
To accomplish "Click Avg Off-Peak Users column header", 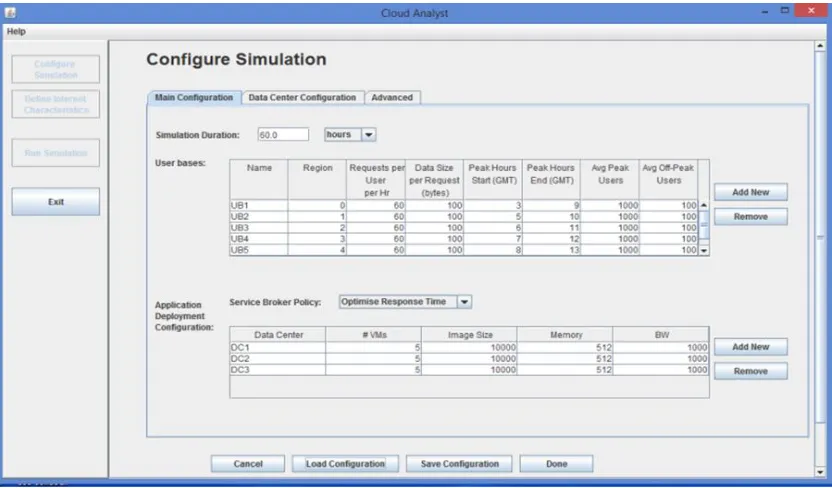I will [669, 180].
